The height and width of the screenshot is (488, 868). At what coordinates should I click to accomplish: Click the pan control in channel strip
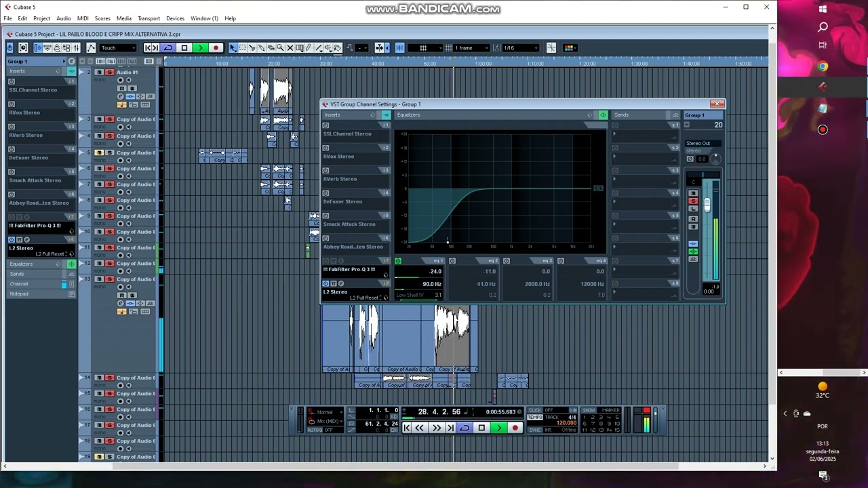coord(703,174)
